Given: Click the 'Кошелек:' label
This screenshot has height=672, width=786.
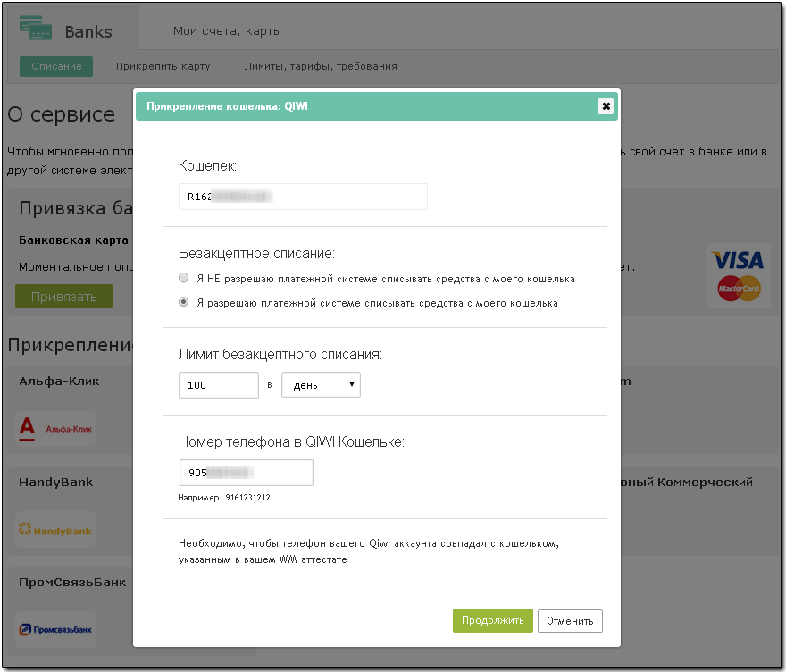Looking at the screenshot, I should [x=207, y=166].
